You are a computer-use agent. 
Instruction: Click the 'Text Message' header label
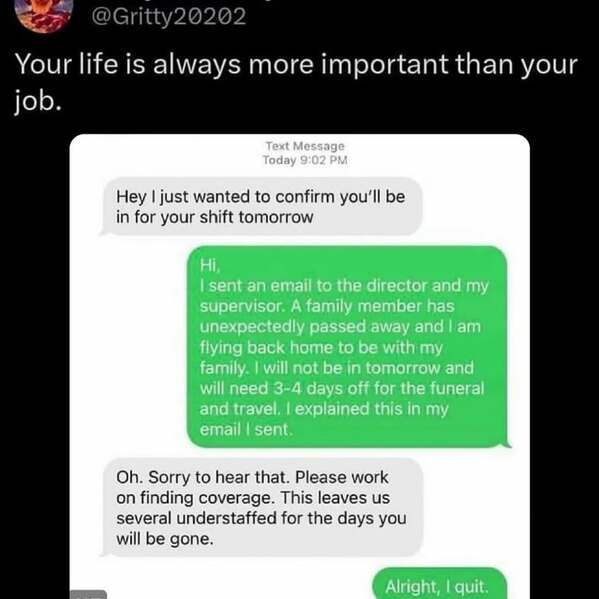(305, 146)
